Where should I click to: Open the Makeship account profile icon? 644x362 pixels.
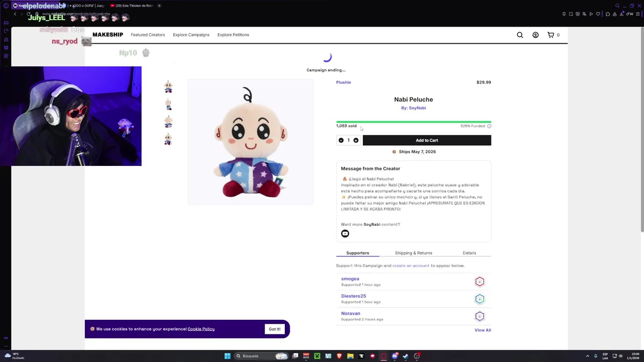click(535, 35)
